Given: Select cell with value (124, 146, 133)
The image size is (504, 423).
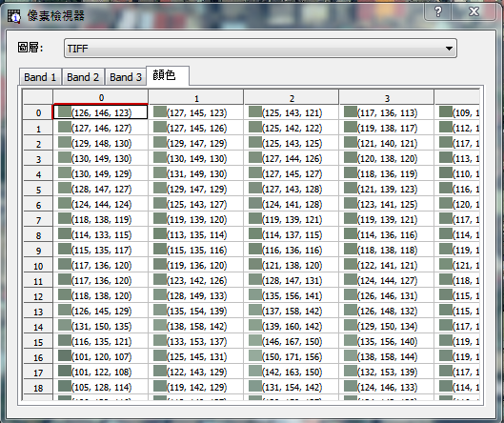Looking at the screenshot, I should 387,387.
